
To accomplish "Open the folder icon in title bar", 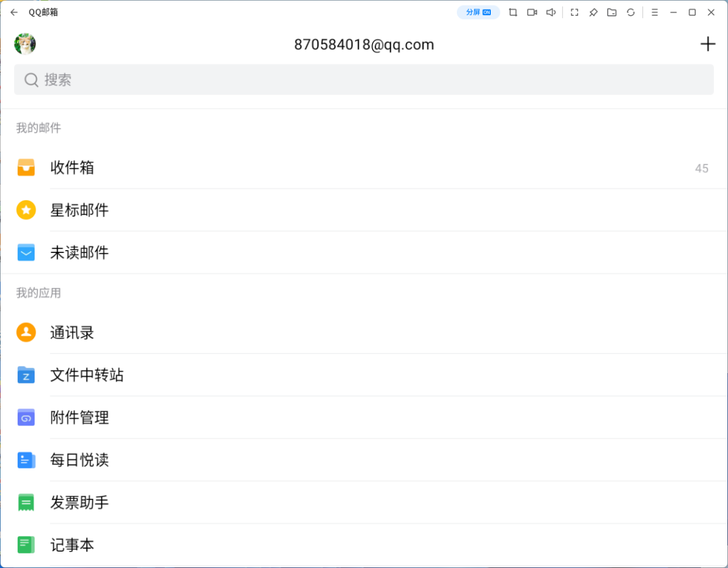I will pos(612,12).
